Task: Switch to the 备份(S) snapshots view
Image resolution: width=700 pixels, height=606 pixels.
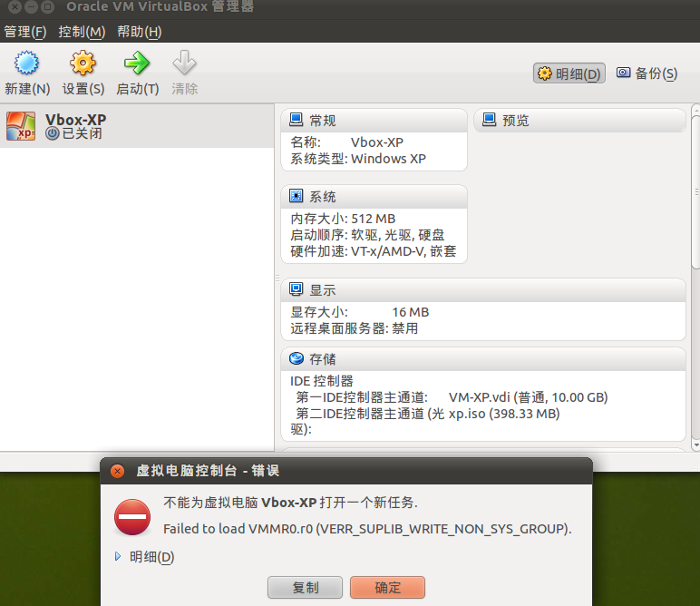Action: coord(647,73)
